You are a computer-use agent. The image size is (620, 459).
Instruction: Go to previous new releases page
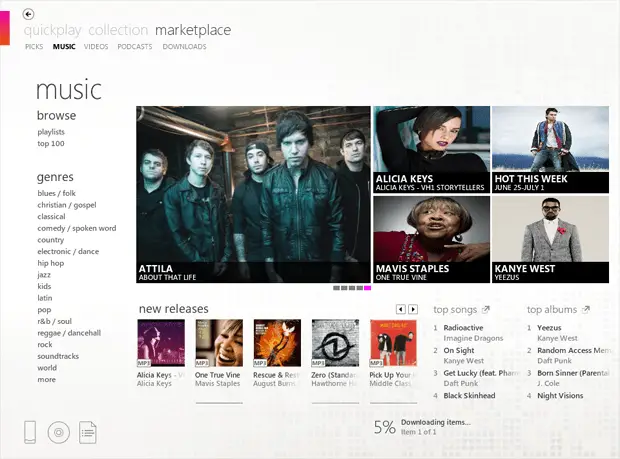[401, 309]
